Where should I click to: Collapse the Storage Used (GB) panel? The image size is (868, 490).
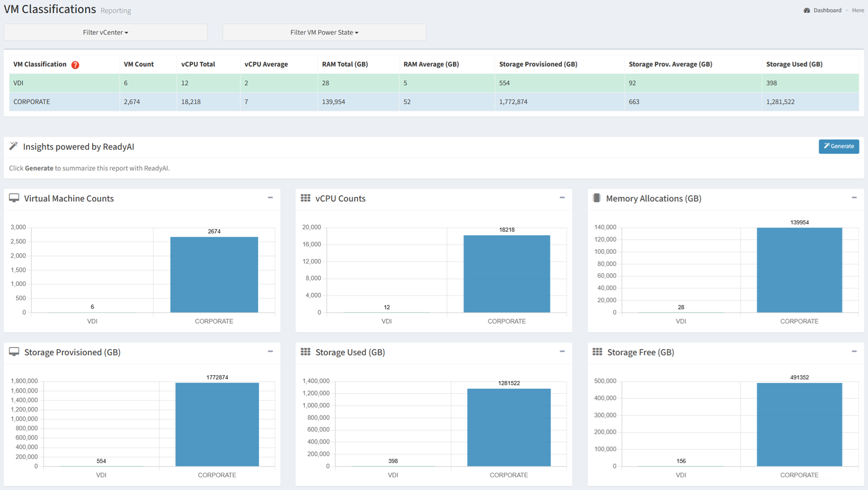tap(562, 351)
